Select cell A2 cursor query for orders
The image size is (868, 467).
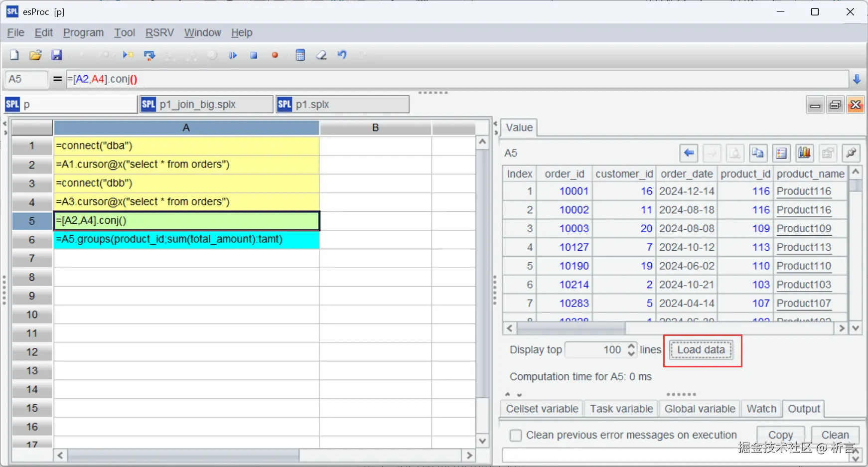click(186, 164)
